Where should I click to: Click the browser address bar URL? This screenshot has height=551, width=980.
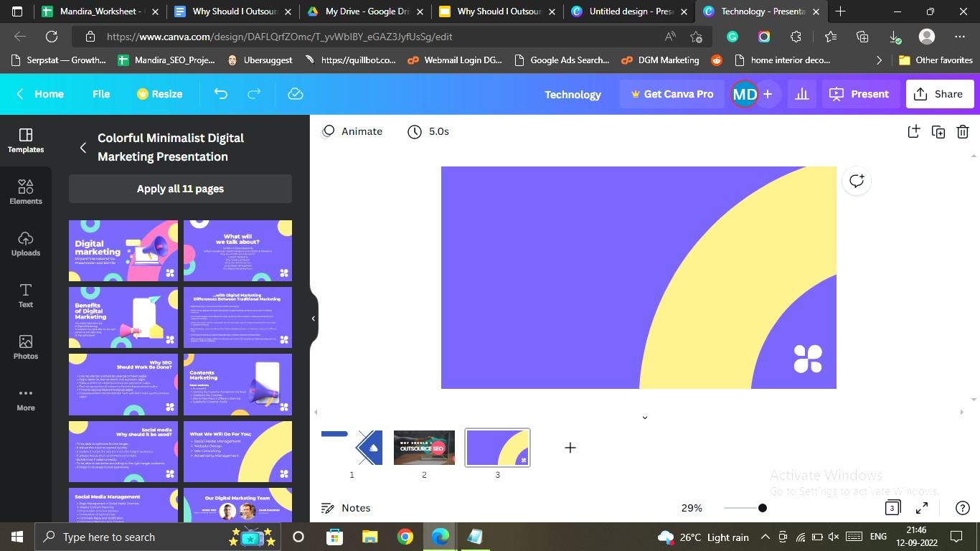pyautogui.click(x=279, y=37)
